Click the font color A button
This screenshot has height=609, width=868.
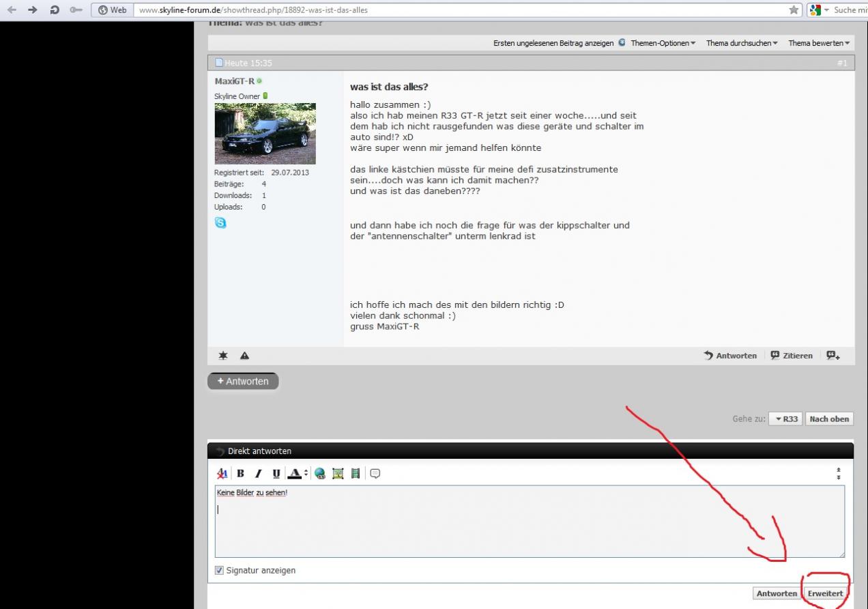(293, 473)
